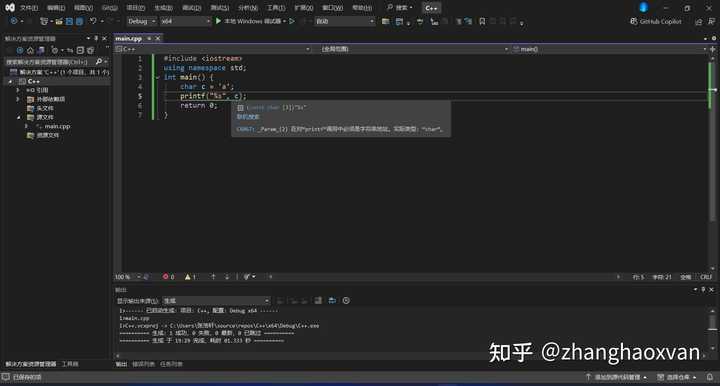Viewport: 720px width, 386px height.
Task: Click Solution Explorer show all files icon
Action: [90, 50]
